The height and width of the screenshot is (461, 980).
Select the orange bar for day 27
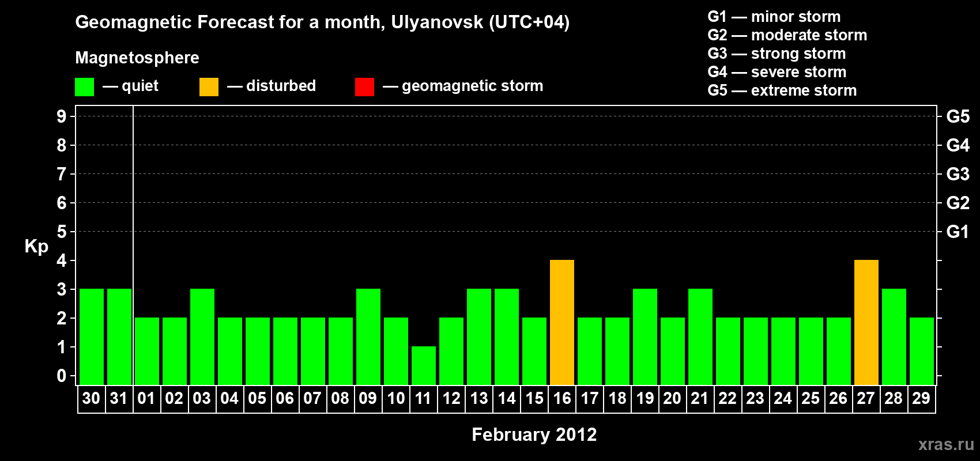(x=866, y=322)
